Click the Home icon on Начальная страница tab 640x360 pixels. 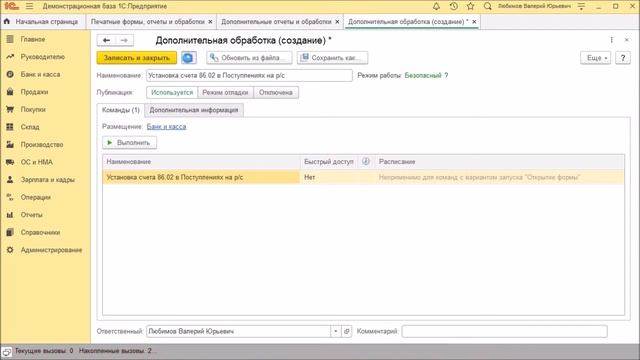7,21
